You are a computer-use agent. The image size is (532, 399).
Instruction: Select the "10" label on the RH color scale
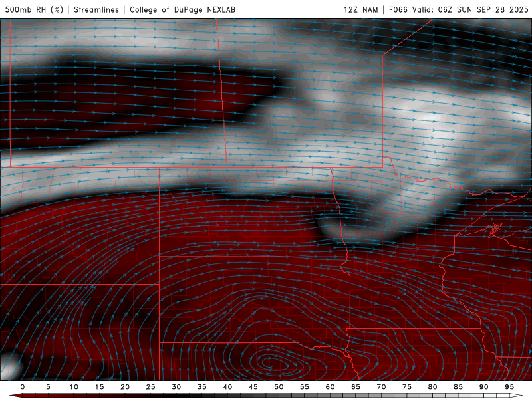(74, 387)
